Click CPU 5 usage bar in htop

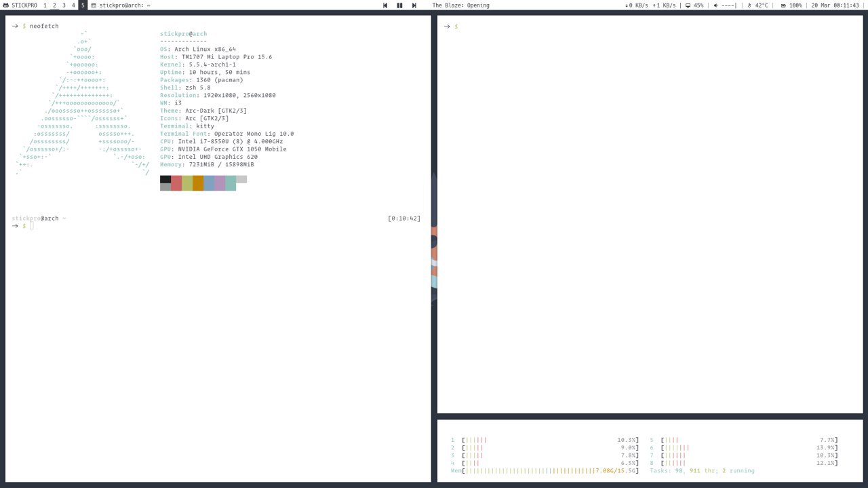pos(749,440)
